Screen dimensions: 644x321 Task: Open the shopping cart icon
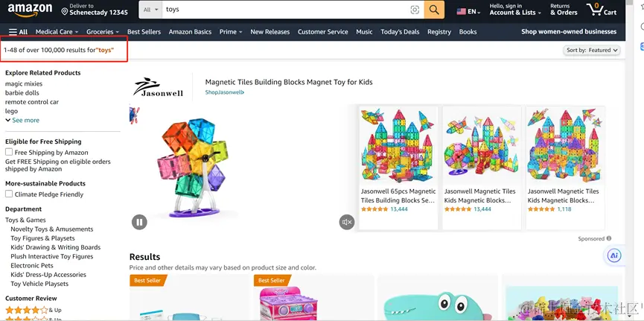(x=602, y=10)
